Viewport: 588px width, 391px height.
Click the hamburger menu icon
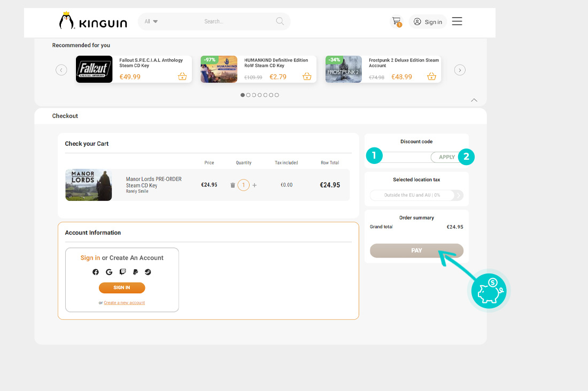click(x=457, y=21)
